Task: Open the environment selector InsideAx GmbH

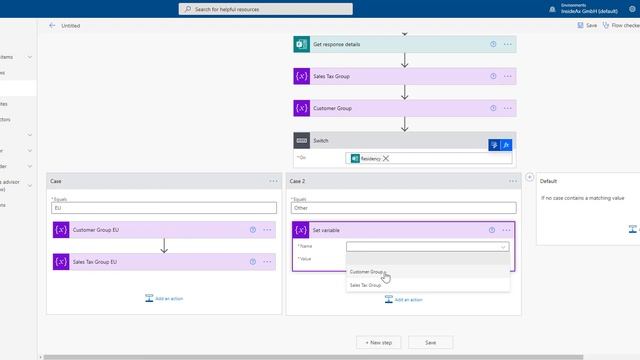Action: click(x=589, y=9)
